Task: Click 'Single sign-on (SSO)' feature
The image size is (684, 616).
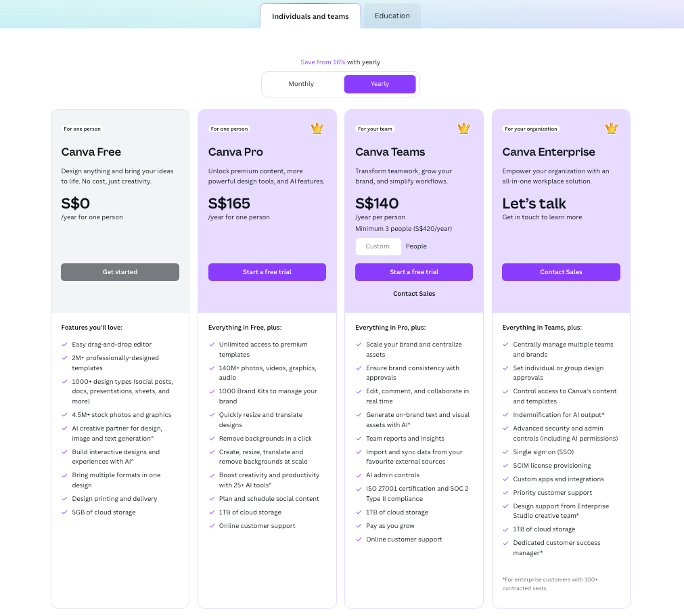Action: [543, 452]
